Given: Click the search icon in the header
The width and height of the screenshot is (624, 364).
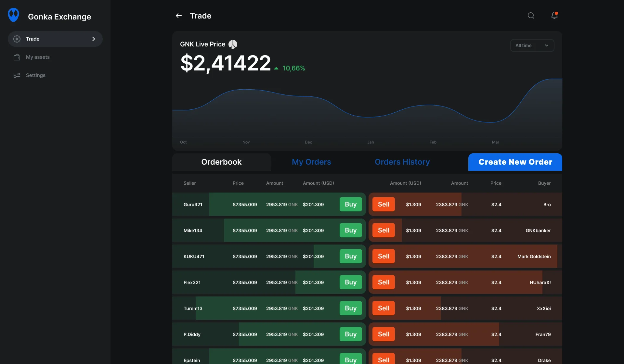Looking at the screenshot, I should click(531, 15).
